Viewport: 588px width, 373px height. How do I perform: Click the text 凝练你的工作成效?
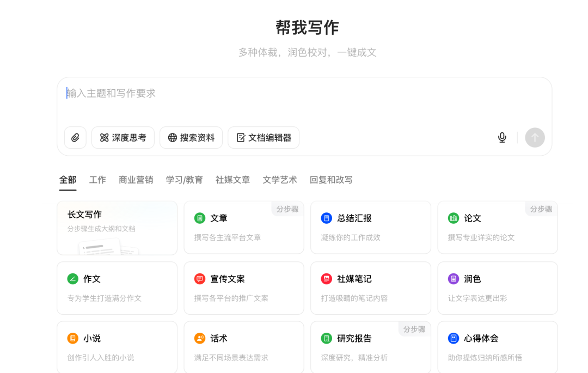[x=351, y=237]
